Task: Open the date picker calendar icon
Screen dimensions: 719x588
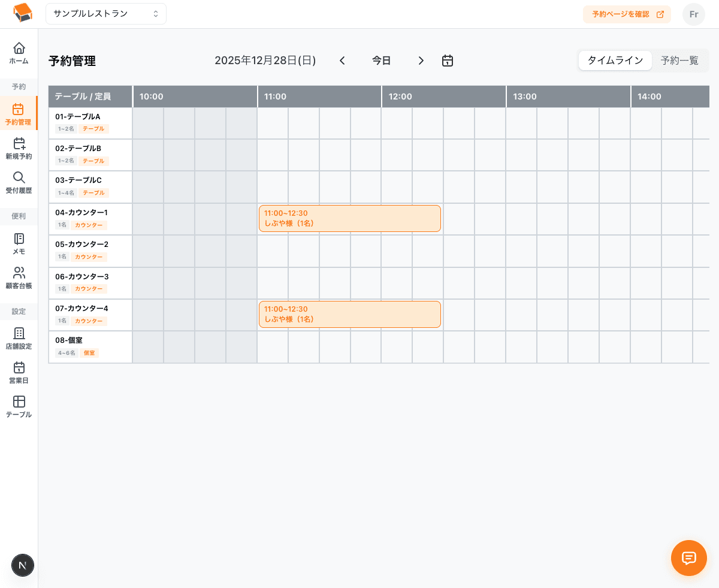Action: pos(448,61)
